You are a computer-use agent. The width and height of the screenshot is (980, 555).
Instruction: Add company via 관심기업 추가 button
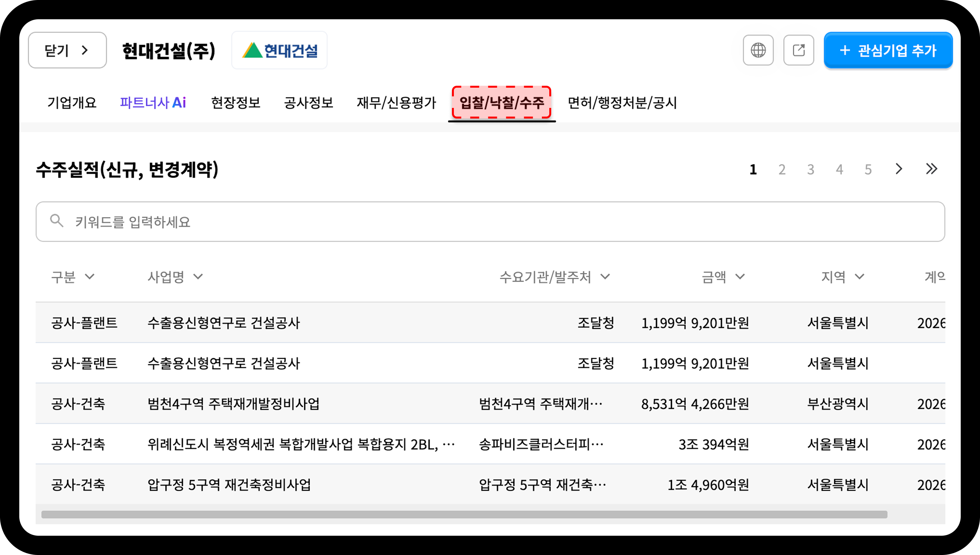tap(888, 50)
